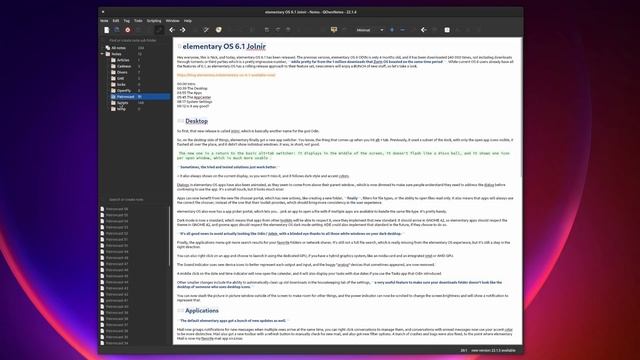The width and height of the screenshot is (640, 360).
Task: Go forward in note history arrow
Action: pyautogui.click(x=182, y=30)
